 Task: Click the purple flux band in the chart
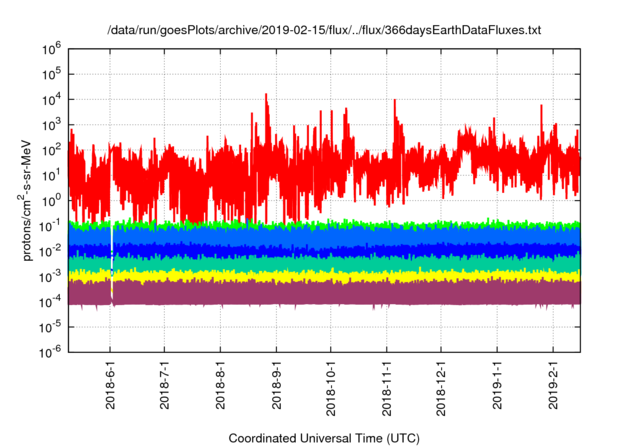324,293
